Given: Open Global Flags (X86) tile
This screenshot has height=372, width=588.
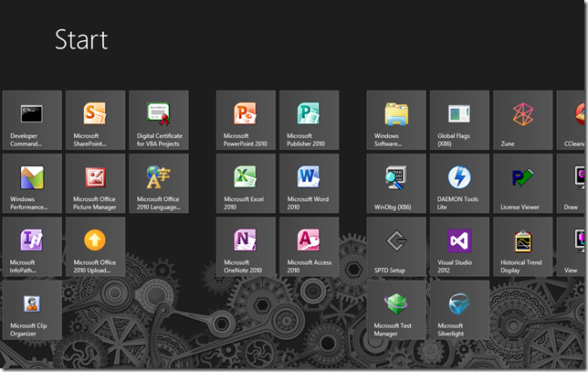Looking at the screenshot, I should click(x=459, y=120).
